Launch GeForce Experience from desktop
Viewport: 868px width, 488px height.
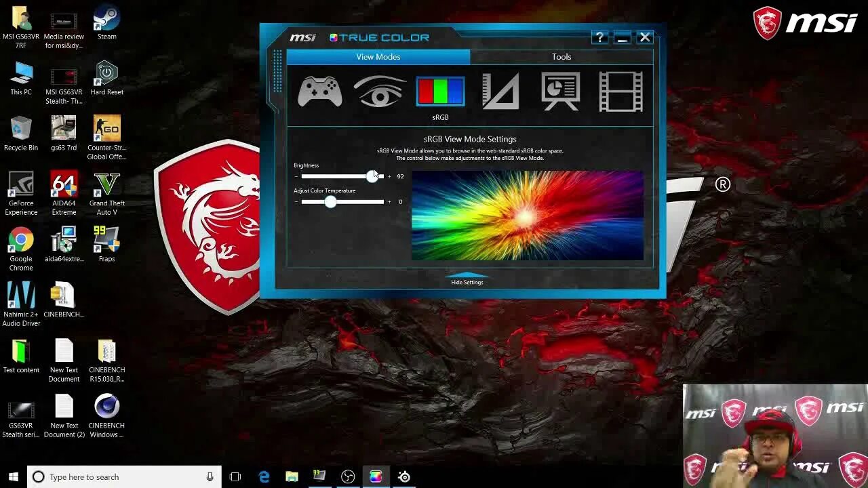(x=21, y=194)
